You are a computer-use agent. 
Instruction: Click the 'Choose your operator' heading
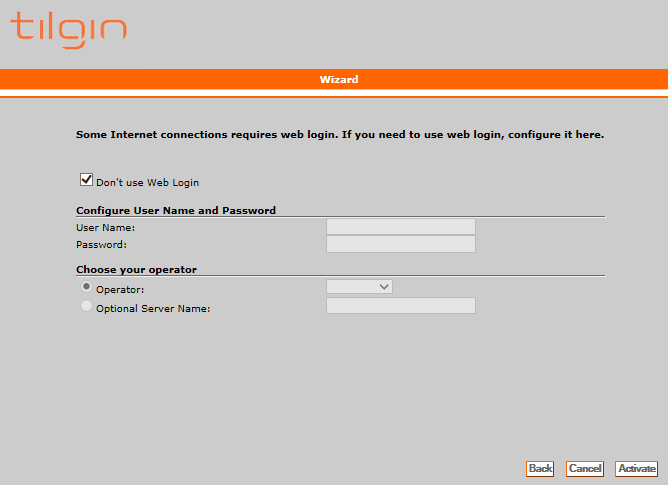coord(136,270)
